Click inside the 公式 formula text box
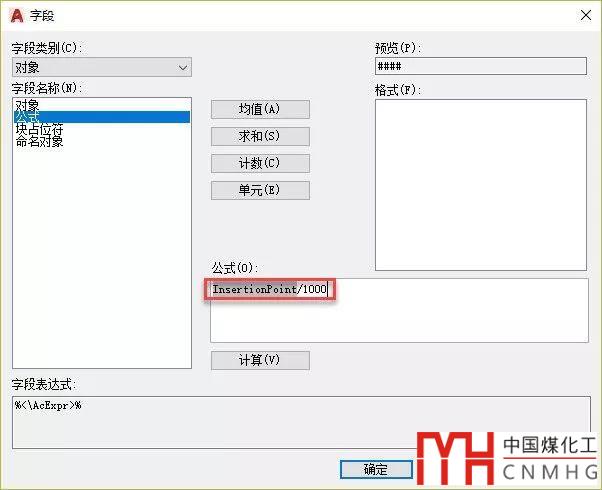This screenshot has width=602, height=490. click(x=400, y=320)
